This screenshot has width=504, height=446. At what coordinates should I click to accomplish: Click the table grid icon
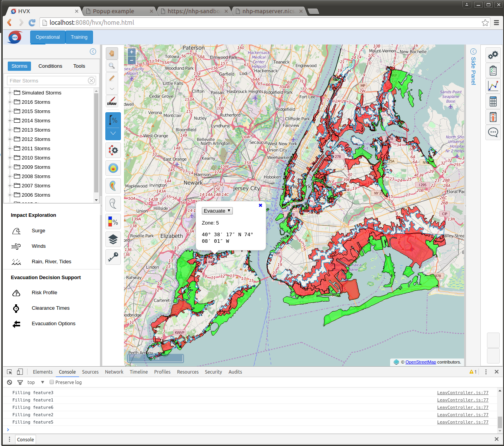tap(493, 101)
